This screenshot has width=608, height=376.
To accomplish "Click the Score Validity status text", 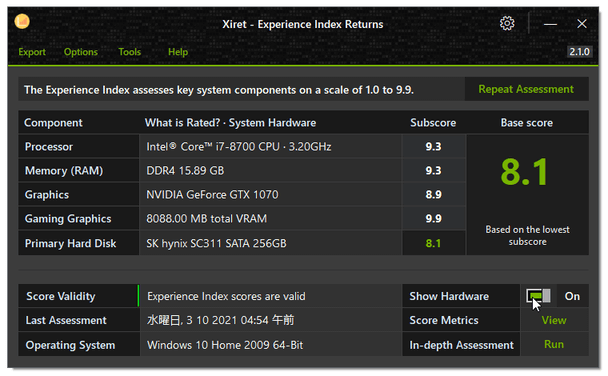I will (226, 297).
